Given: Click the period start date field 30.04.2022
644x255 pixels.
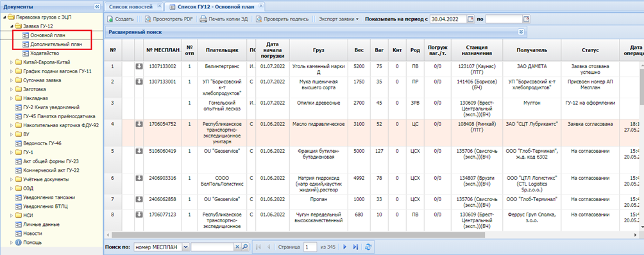Looking at the screenshot, I should pyautogui.click(x=448, y=19).
